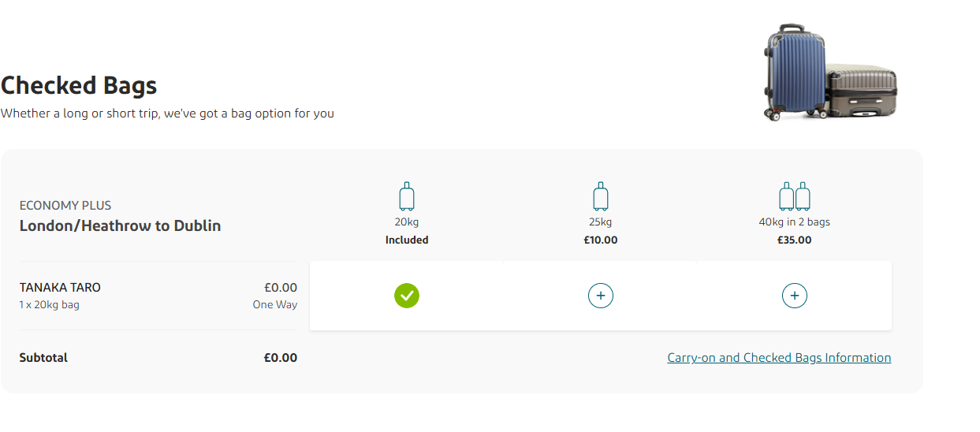Click the 1 x 20kg bag summary text

pos(50,304)
